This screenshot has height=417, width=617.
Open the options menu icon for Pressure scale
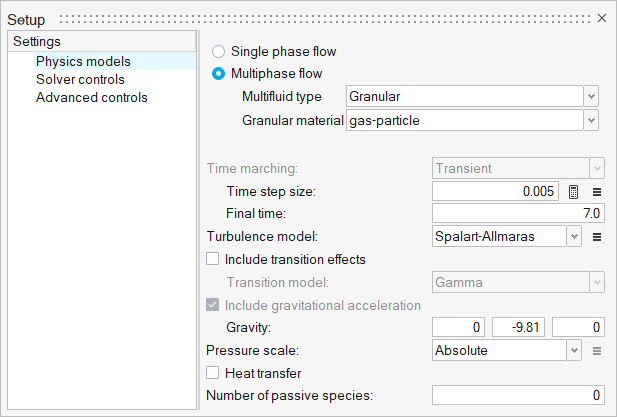tap(596, 351)
